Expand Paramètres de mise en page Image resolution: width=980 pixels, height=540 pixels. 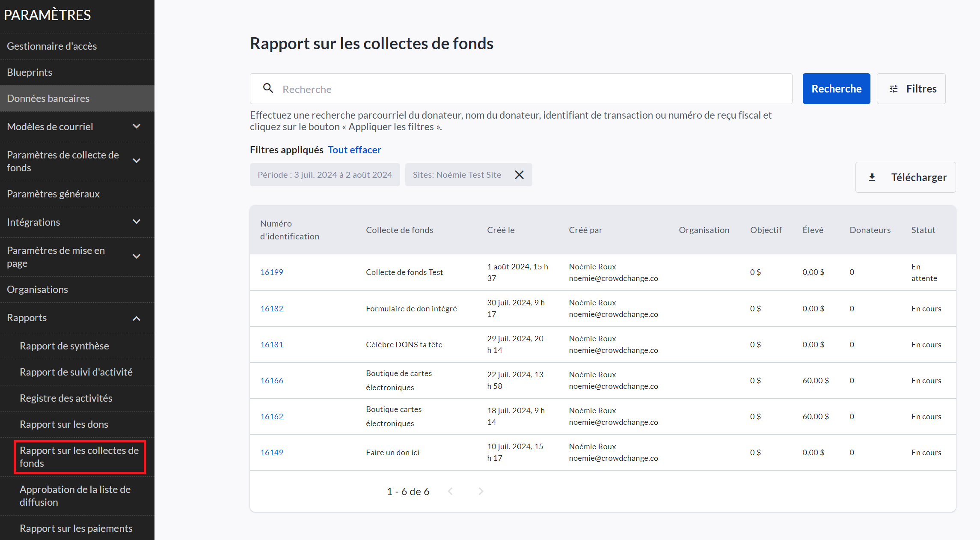[137, 257]
